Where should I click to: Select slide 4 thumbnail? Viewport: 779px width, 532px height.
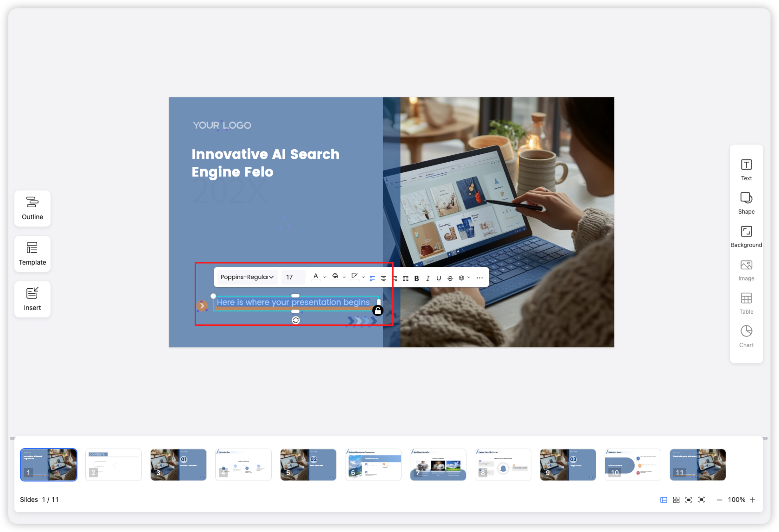[243, 465]
